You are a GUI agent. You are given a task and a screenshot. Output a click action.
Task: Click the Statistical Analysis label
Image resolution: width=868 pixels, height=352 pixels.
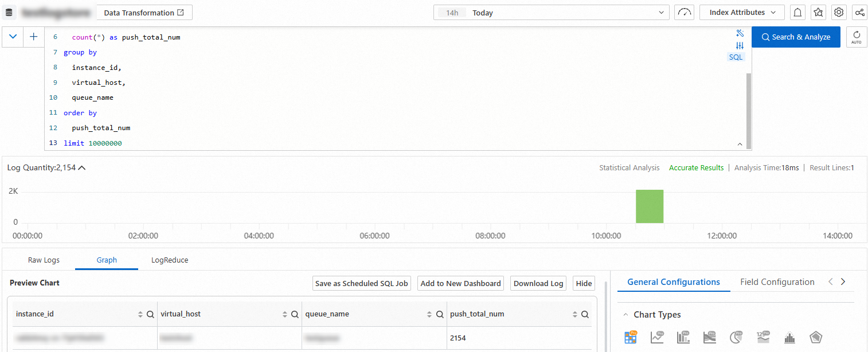click(630, 168)
